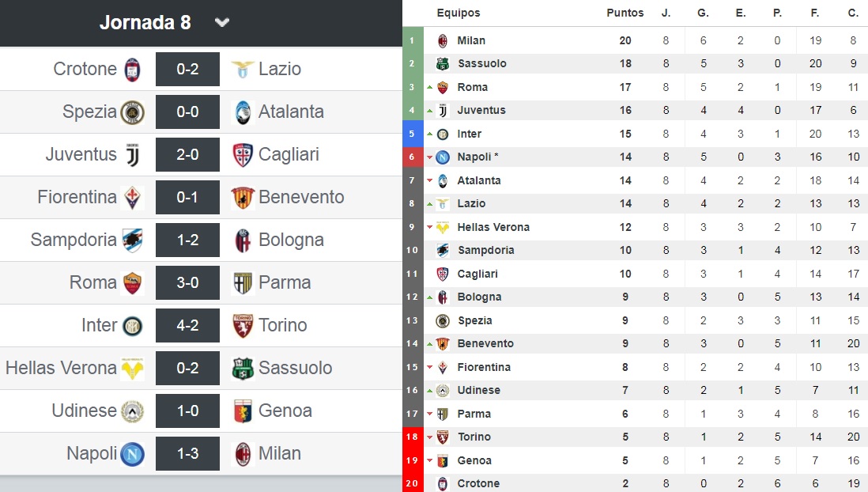
Task: Open the Hellas Verona team link in the standings
Action: (x=493, y=227)
